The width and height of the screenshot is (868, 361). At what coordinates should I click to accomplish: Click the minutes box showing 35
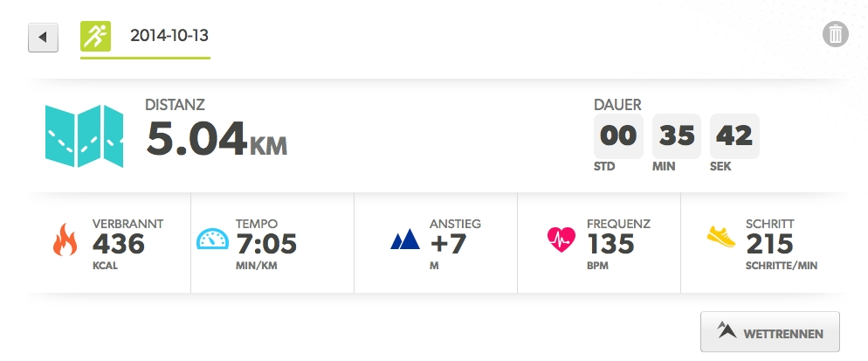coord(677,136)
